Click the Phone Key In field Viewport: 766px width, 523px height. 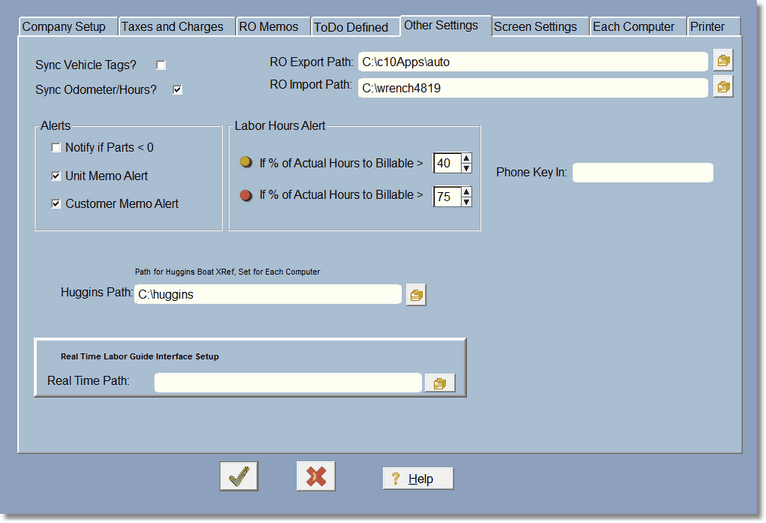[642, 173]
